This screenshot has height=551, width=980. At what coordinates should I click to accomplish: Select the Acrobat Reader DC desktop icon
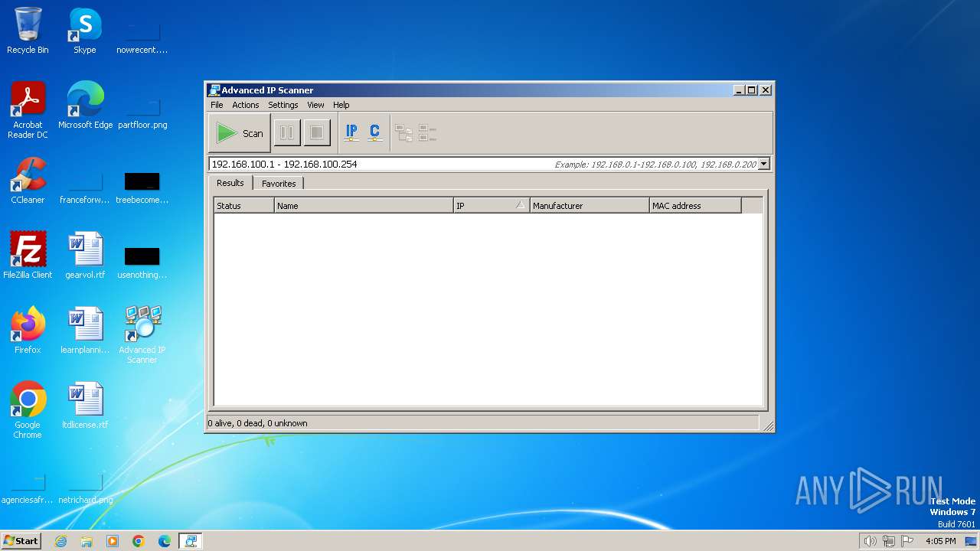click(x=28, y=110)
